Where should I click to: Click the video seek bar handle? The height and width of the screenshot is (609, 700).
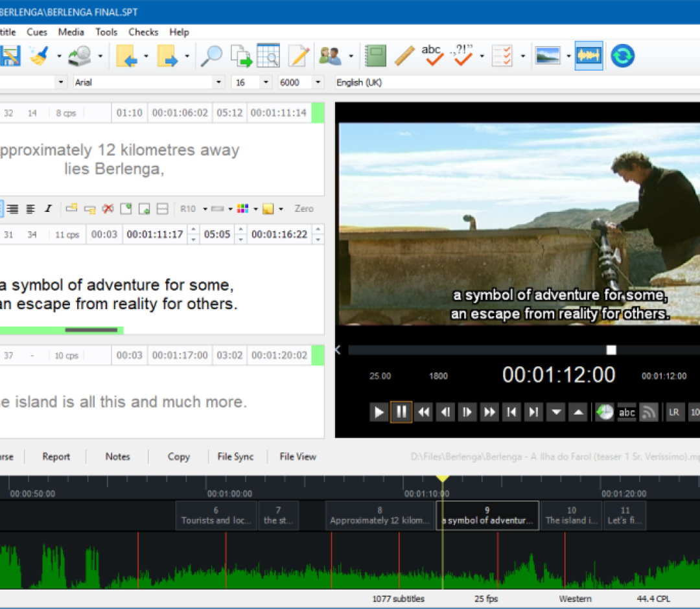(x=611, y=350)
